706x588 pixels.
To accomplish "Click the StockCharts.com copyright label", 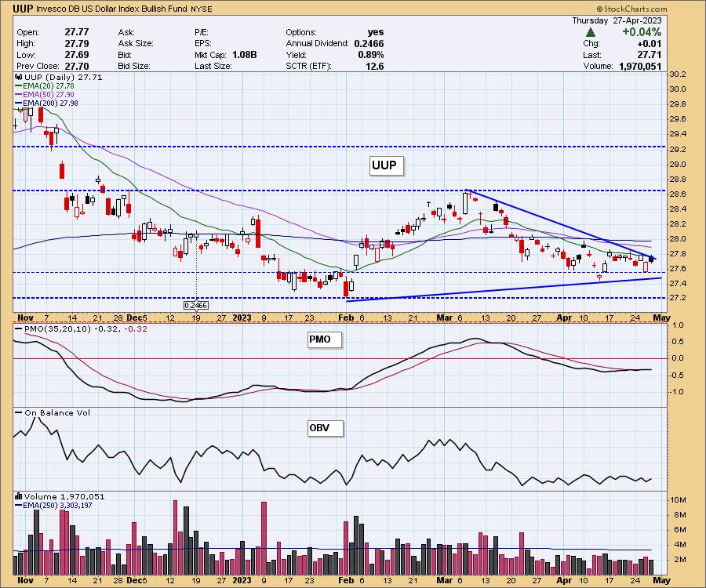I will coord(631,9).
